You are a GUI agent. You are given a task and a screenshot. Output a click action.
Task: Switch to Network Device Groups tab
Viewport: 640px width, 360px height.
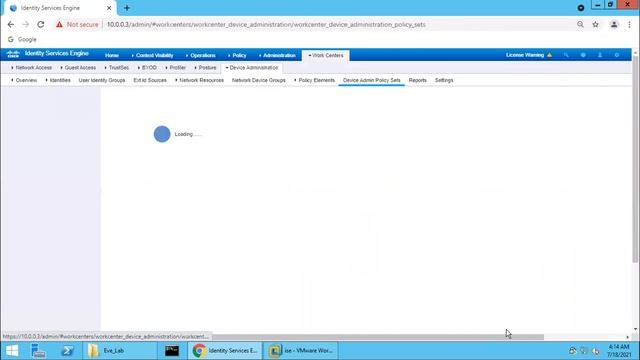click(258, 80)
